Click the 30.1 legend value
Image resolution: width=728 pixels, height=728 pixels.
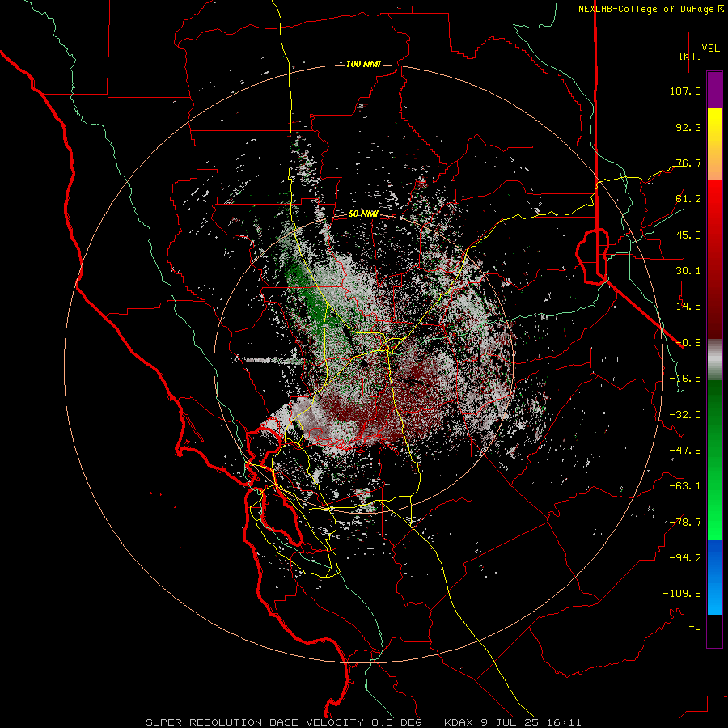point(688,271)
